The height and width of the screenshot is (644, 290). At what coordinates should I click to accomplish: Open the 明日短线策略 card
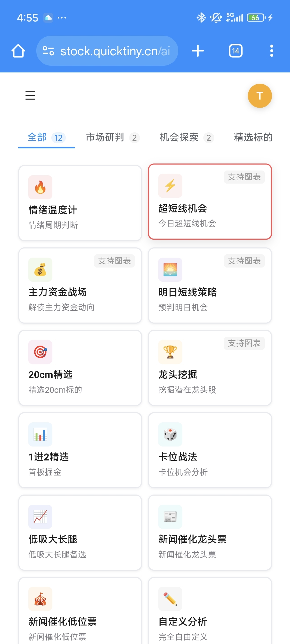click(210, 286)
